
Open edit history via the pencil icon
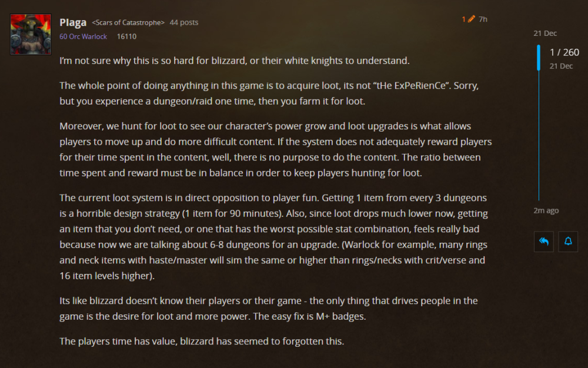472,19
